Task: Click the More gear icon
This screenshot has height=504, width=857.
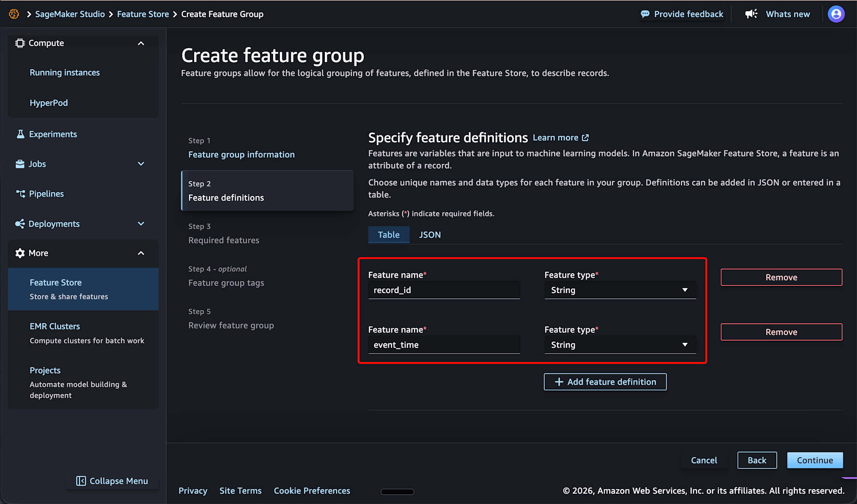Action: [x=20, y=253]
